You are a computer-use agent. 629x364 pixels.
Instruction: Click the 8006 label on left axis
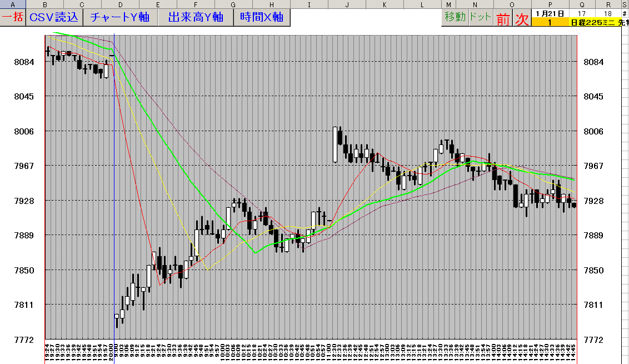24,131
